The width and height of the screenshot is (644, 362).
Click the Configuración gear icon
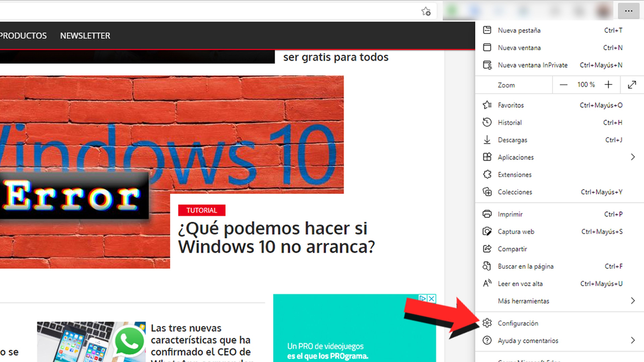(487, 323)
